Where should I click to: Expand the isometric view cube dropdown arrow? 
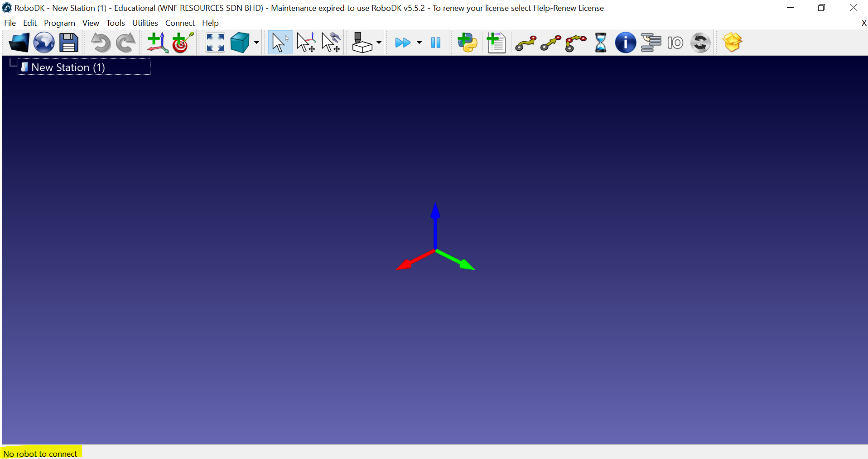pos(256,43)
